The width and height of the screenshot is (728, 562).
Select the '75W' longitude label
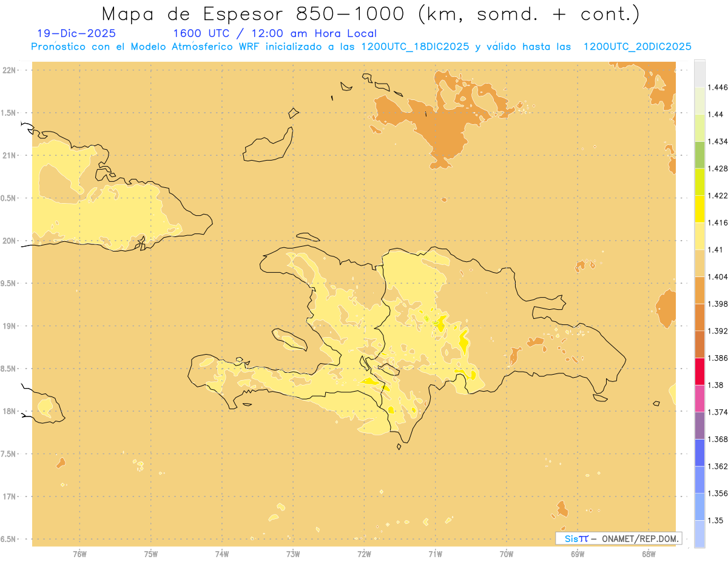click(x=151, y=554)
